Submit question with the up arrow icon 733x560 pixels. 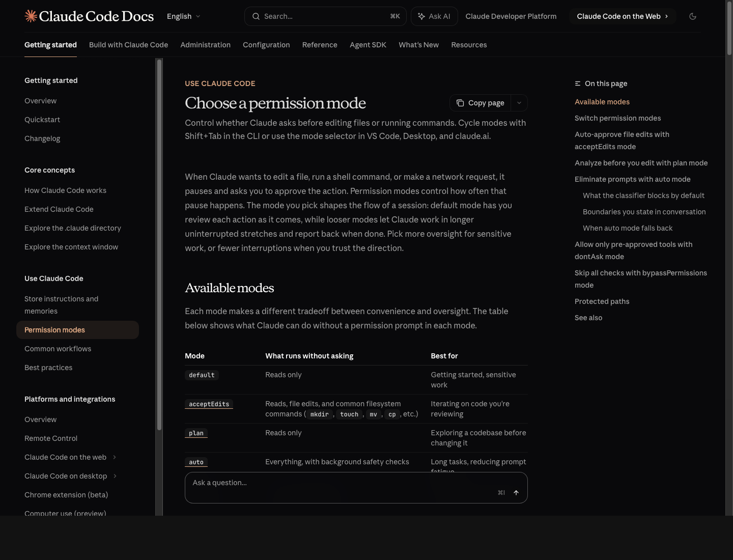coord(516,493)
